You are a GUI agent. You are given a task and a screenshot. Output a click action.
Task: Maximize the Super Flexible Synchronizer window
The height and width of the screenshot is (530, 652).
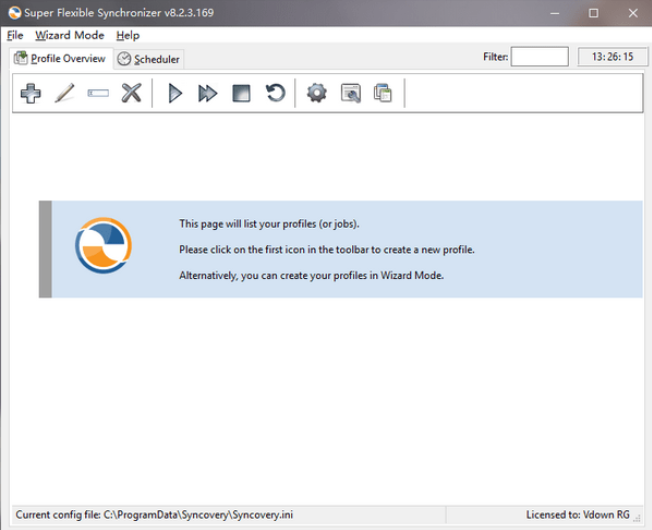coord(593,13)
